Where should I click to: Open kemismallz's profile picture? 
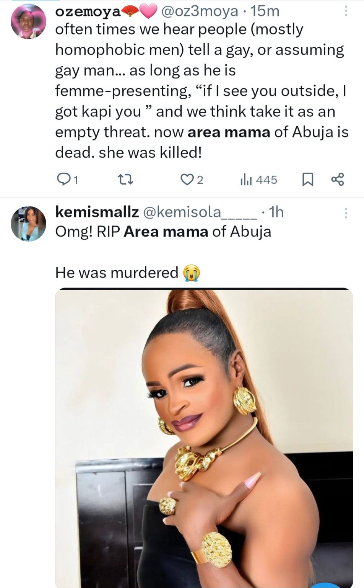pyautogui.click(x=28, y=224)
